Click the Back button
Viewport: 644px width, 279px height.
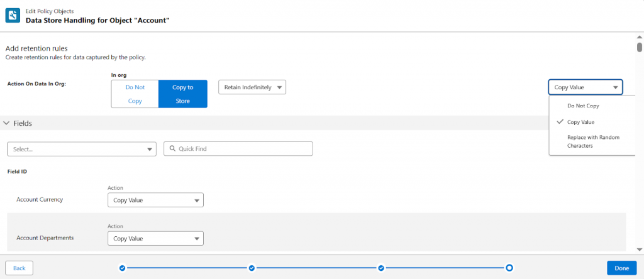(x=19, y=268)
